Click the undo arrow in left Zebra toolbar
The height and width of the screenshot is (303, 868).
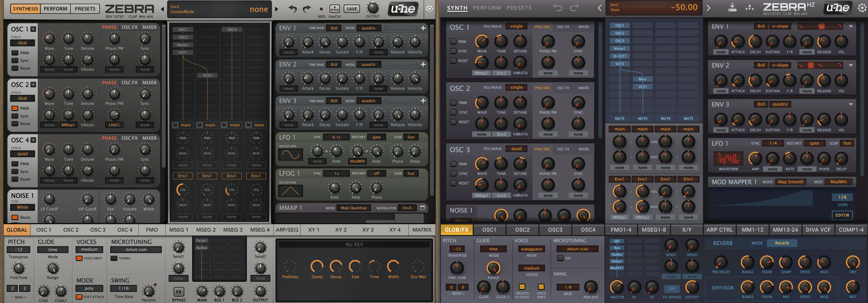coord(293,9)
